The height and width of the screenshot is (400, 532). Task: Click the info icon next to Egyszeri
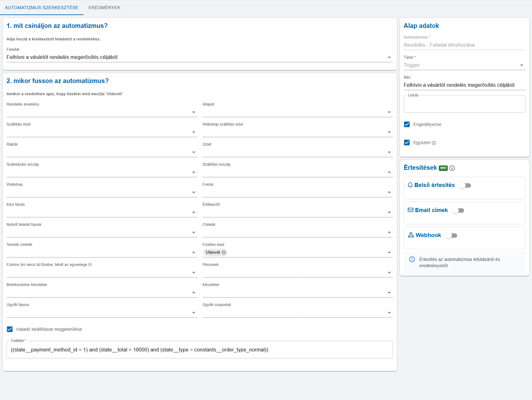434,143
